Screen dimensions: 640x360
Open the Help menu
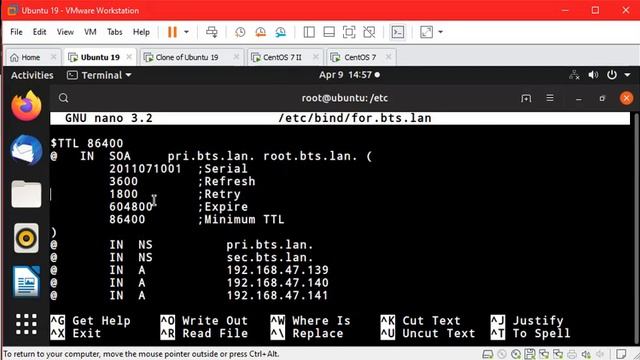pyautogui.click(x=141, y=32)
